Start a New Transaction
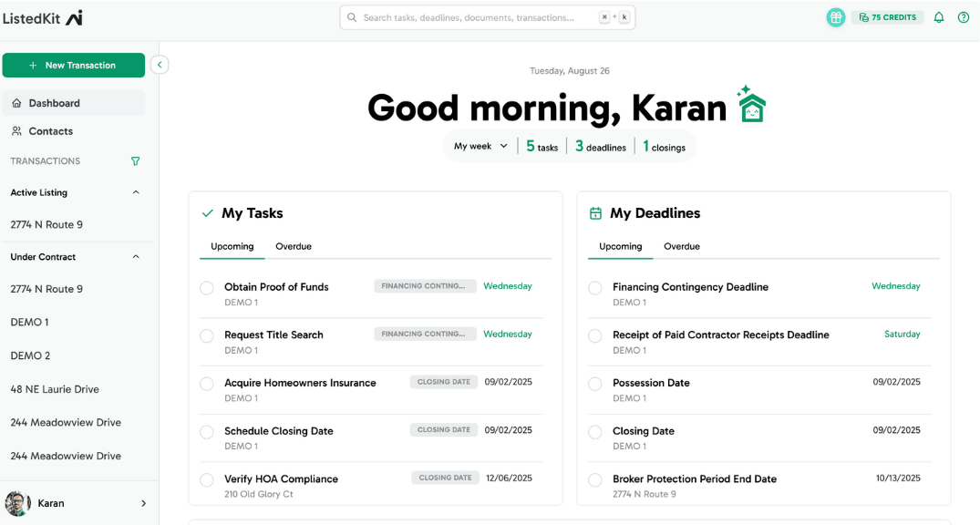This screenshot has width=980, height=525. tap(73, 65)
